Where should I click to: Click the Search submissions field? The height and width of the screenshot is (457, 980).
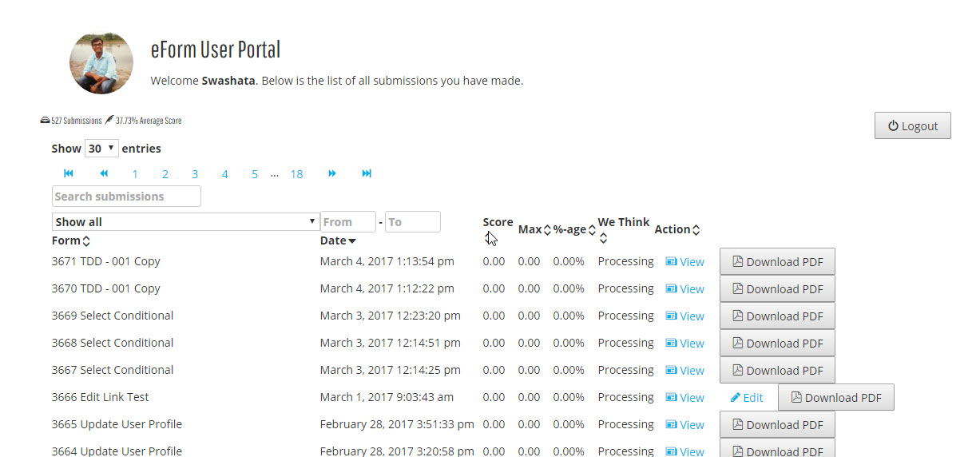pyautogui.click(x=126, y=196)
